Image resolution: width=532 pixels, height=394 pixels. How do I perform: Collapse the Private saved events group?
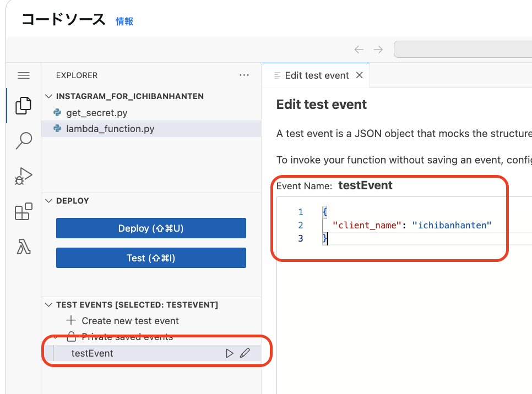click(x=56, y=336)
